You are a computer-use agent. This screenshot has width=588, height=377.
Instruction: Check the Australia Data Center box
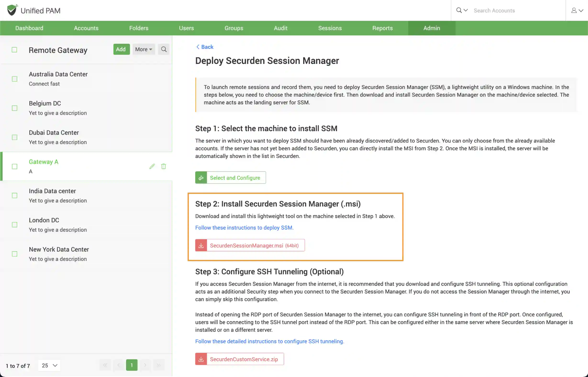14,79
